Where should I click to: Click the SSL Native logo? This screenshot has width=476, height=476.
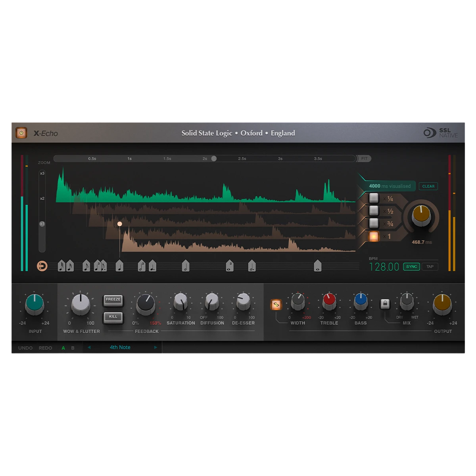point(441,133)
